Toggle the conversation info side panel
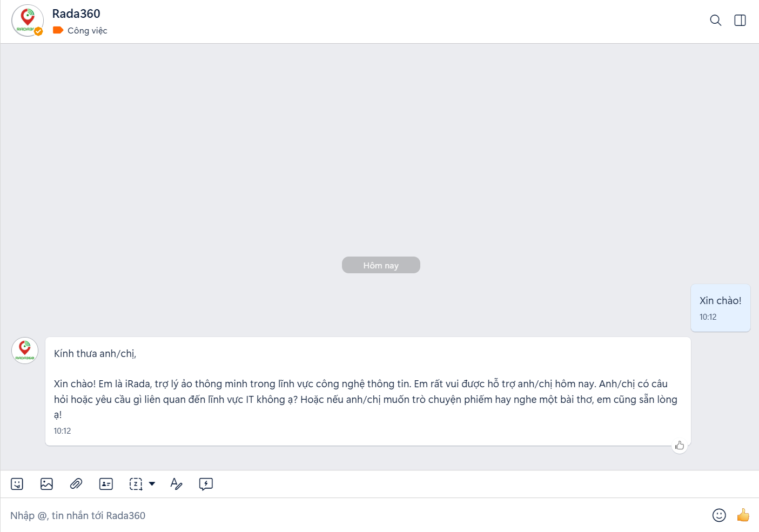Image resolution: width=759 pixels, height=532 pixels. 740,21
